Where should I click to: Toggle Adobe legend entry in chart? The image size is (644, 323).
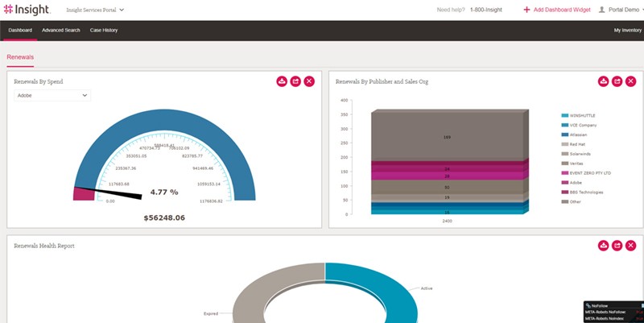(x=572, y=183)
